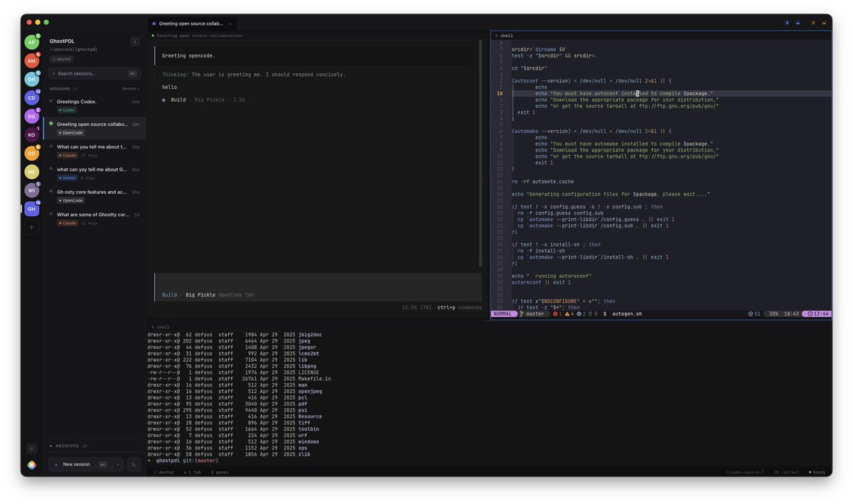Image resolution: width=853 pixels, height=504 pixels.
Task: Click the Ready status indicator
Action: tap(817, 472)
